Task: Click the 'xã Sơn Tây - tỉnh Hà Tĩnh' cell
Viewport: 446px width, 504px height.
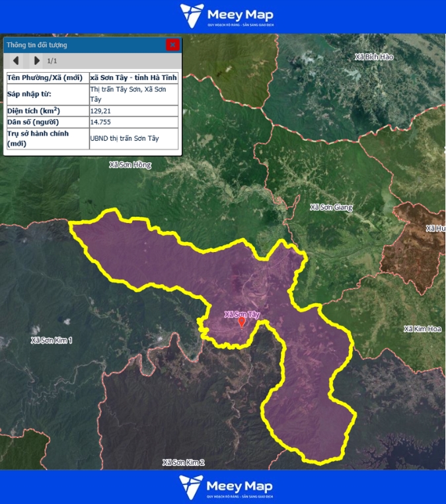Action: pyautogui.click(x=133, y=77)
